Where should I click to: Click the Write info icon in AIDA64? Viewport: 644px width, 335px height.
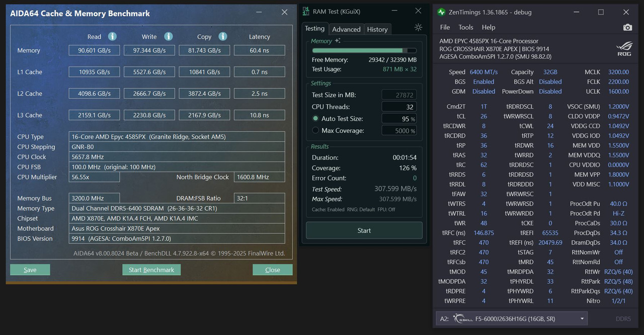click(169, 36)
